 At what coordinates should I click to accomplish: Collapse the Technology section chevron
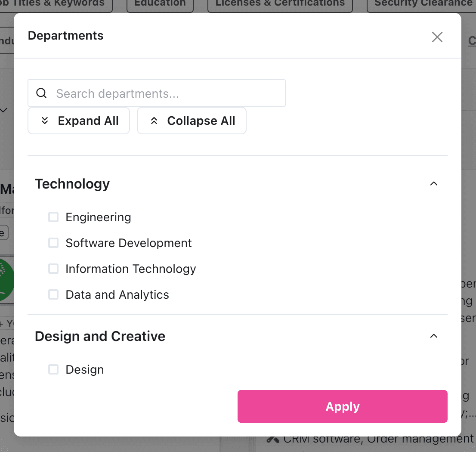[x=434, y=184]
